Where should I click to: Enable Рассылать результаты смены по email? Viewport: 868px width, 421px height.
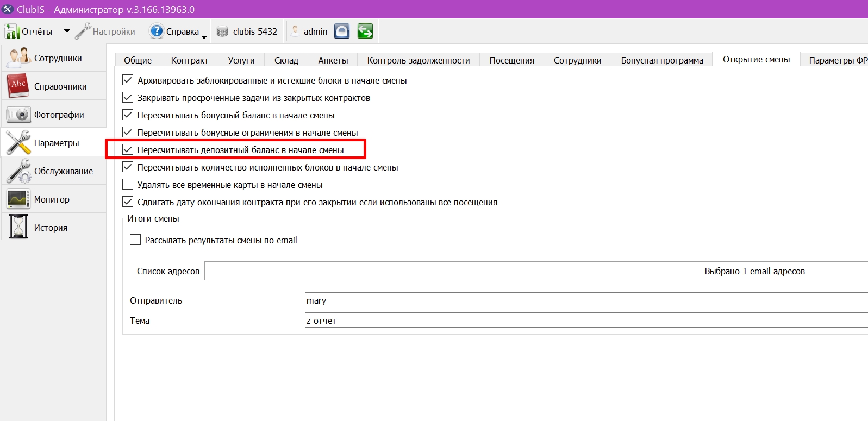135,240
